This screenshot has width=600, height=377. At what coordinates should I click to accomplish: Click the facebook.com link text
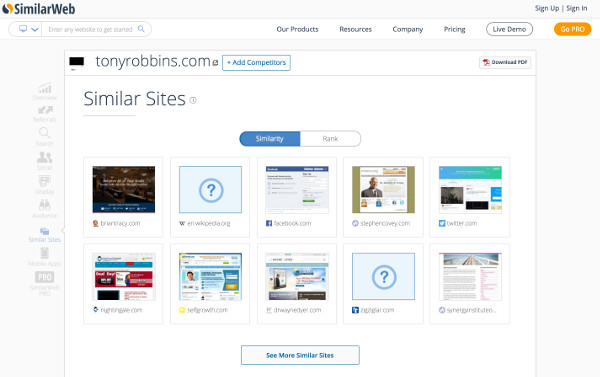click(x=292, y=223)
